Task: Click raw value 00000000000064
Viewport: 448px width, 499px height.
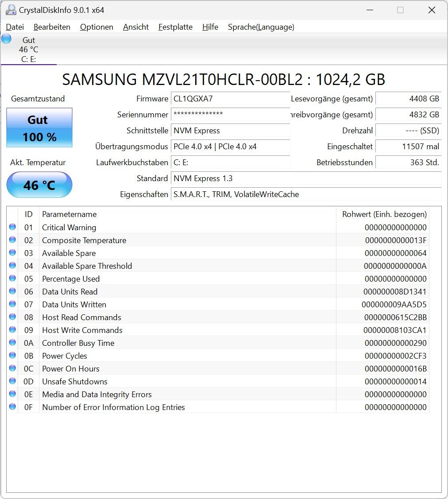Action: tap(395, 253)
